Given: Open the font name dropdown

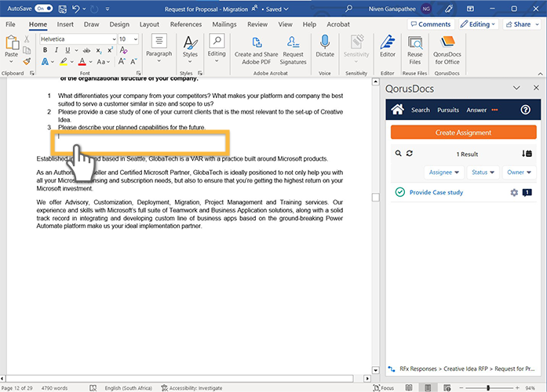Looking at the screenshot, I should 114,39.
